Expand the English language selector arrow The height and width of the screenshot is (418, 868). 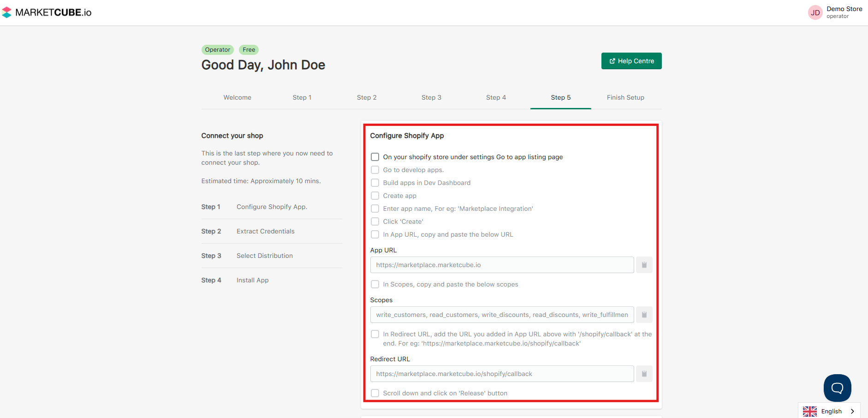coord(852,412)
